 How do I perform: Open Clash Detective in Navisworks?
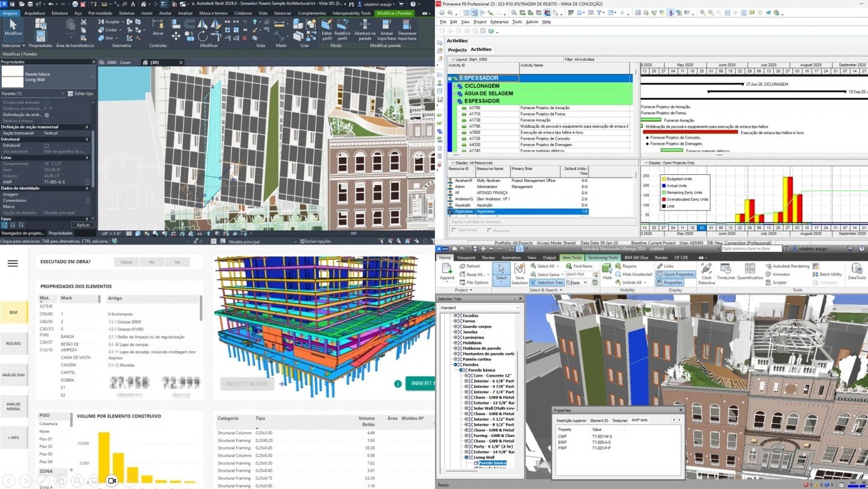click(705, 274)
